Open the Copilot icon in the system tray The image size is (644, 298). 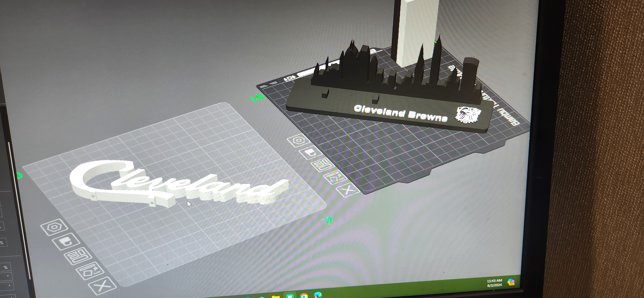[x=511, y=282]
